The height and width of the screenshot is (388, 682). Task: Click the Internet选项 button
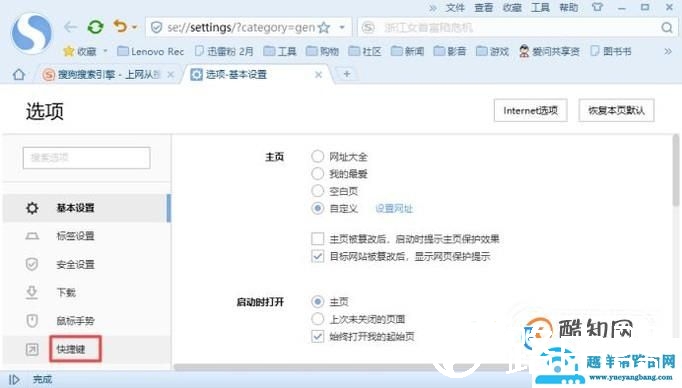[531, 110]
